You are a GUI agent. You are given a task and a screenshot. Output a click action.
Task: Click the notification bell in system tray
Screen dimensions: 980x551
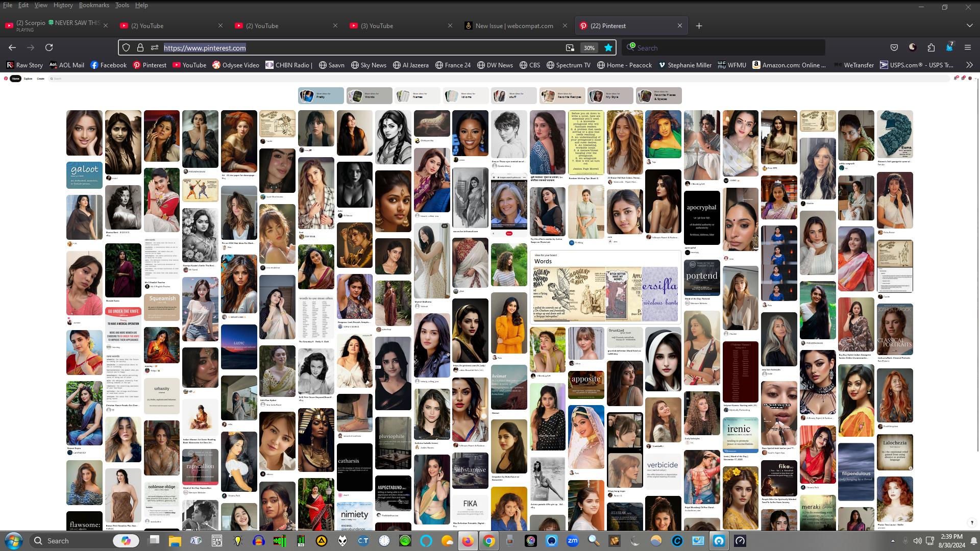click(974, 541)
